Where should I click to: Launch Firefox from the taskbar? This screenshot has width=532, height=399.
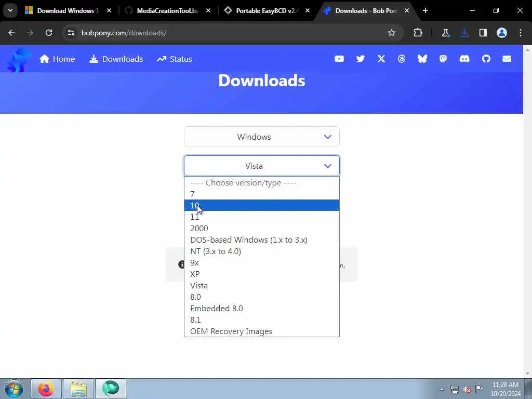(46, 389)
